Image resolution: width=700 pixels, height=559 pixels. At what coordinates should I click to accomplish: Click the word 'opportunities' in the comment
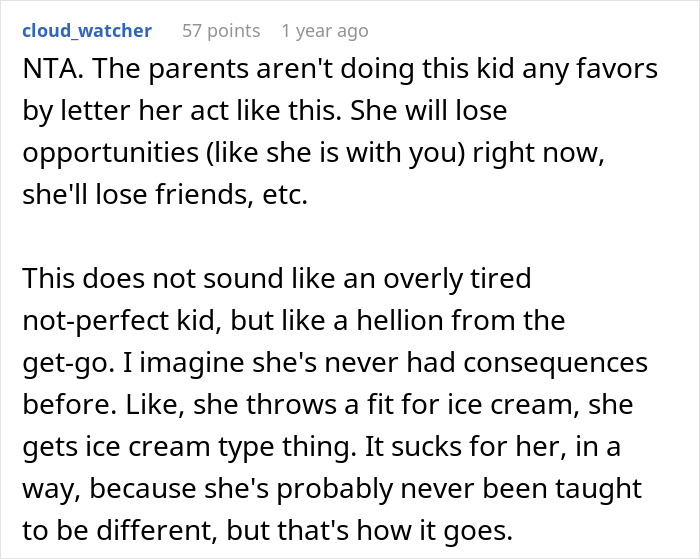[x=98, y=155]
